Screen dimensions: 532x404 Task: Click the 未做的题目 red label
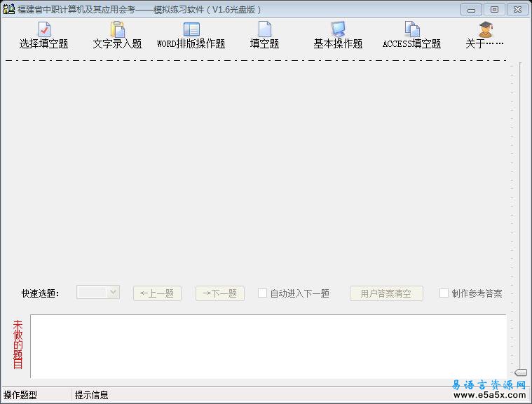[18, 344]
